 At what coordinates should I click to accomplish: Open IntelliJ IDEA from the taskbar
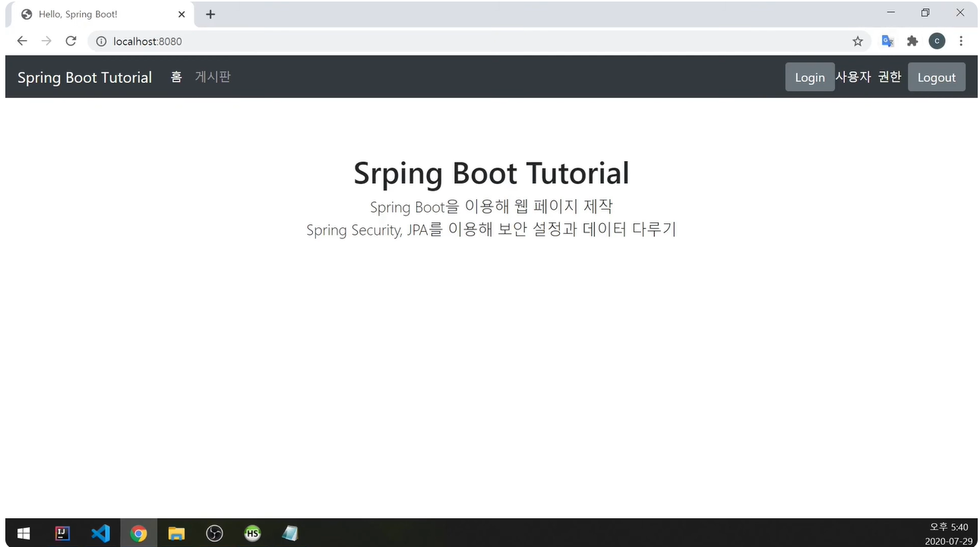click(62, 533)
